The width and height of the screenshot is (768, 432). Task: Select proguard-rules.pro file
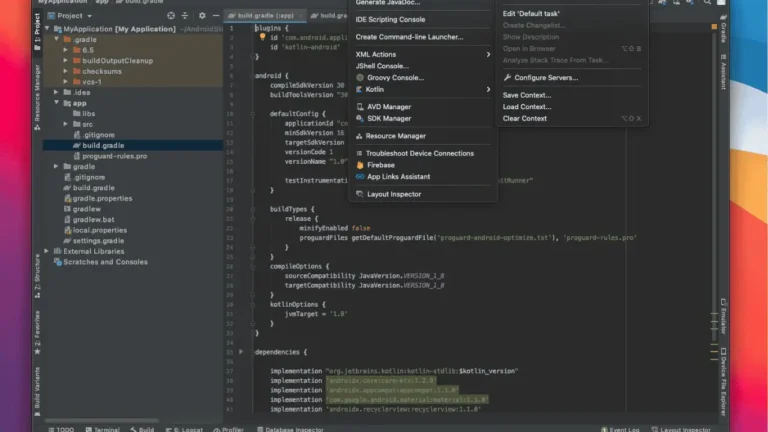pos(110,156)
